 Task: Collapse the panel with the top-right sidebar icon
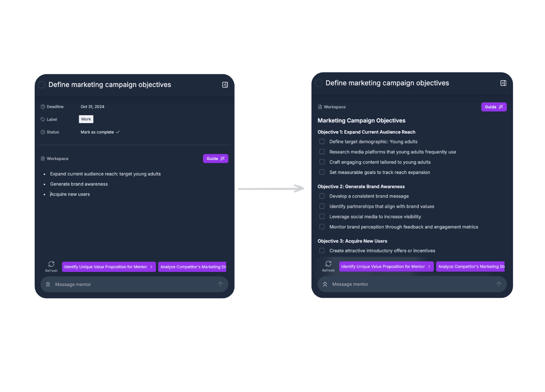225,85
